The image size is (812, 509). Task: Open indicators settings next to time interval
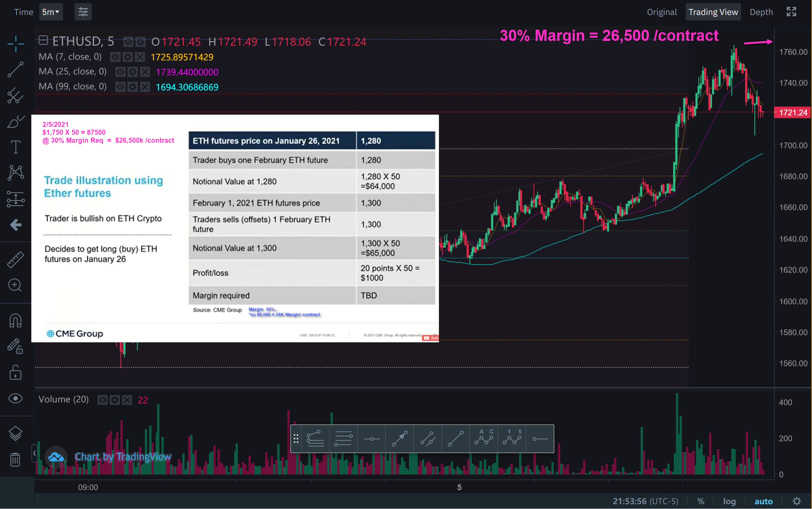pos(83,12)
